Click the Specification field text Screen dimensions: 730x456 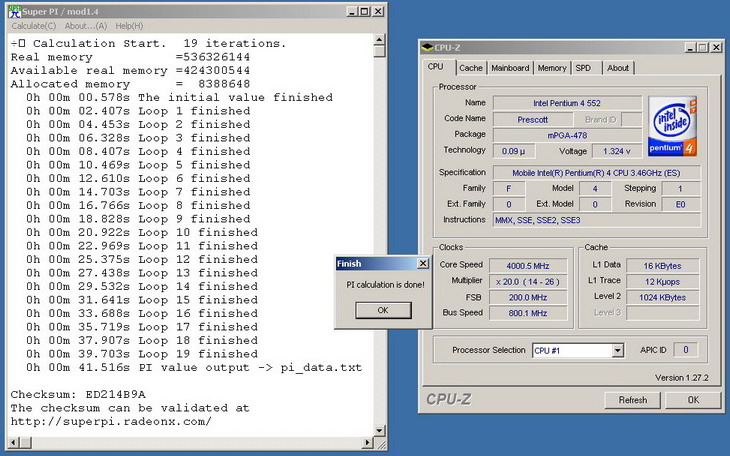596,173
